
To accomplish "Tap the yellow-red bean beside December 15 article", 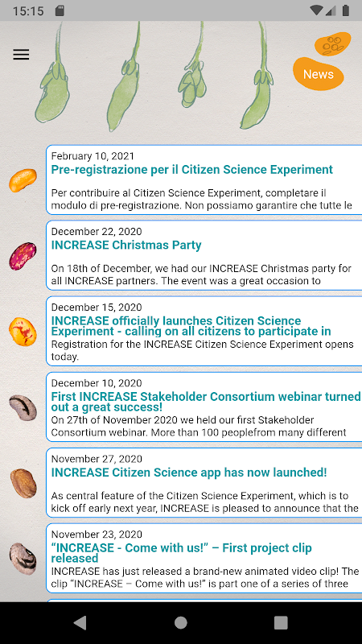I will click(x=23, y=332).
